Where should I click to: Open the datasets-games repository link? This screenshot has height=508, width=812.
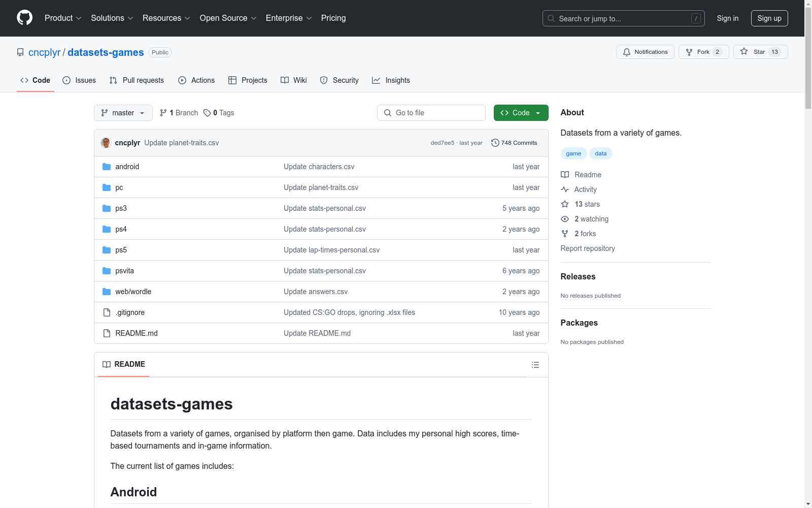pyautogui.click(x=106, y=52)
